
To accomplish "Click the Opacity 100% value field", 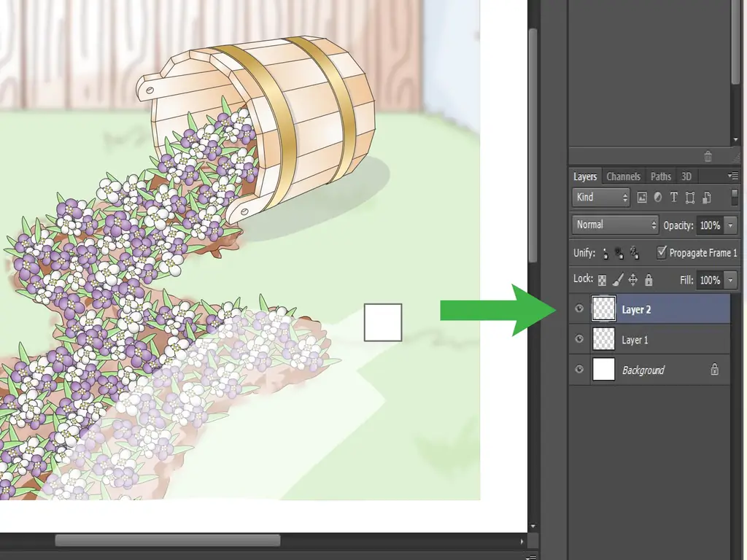I will pyautogui.click(x=710, y=225).
